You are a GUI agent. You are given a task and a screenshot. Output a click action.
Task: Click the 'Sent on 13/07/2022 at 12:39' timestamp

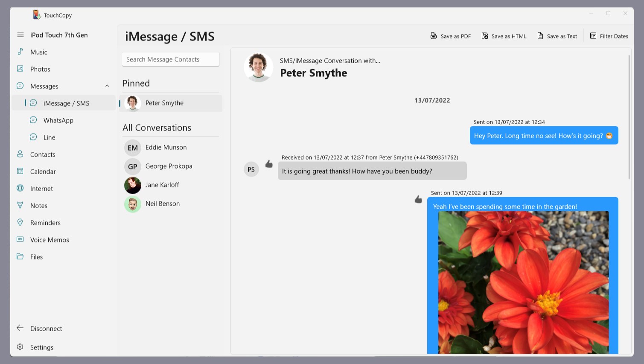click(466, 193)
